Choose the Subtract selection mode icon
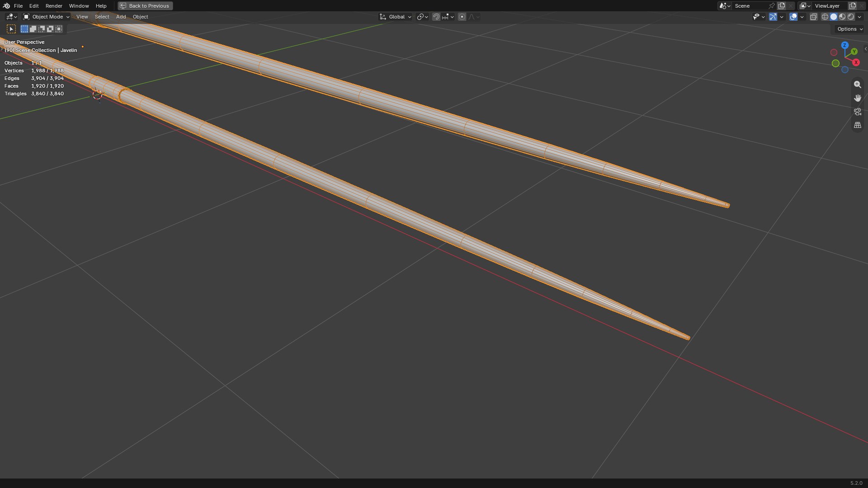Viewport: 868px width, 488px height. point(42,29)
